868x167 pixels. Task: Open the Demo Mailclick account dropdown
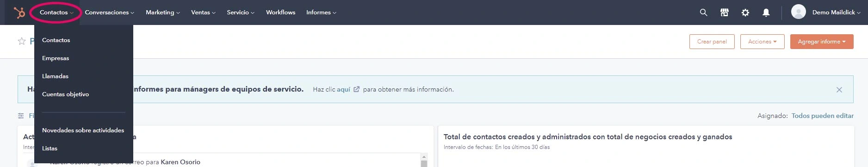coord(837,12)
